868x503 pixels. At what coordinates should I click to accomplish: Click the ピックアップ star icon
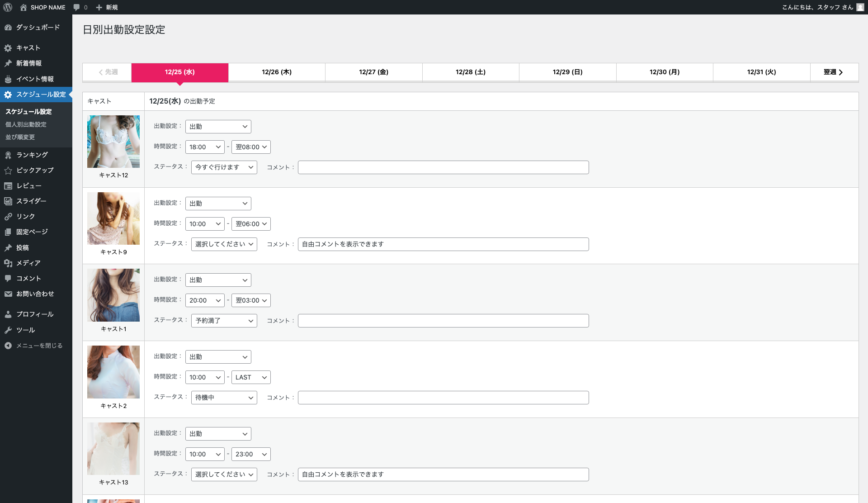[x=8, y=171]
